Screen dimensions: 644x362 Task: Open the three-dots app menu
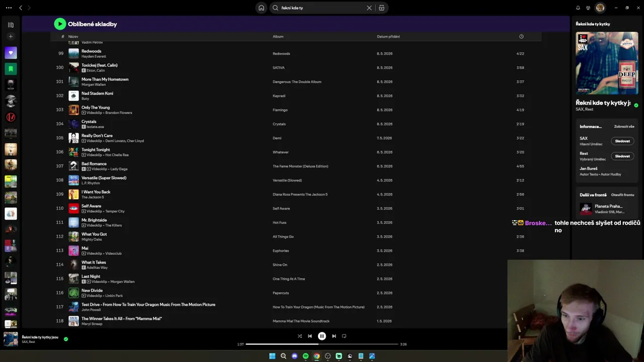[9, 8]
